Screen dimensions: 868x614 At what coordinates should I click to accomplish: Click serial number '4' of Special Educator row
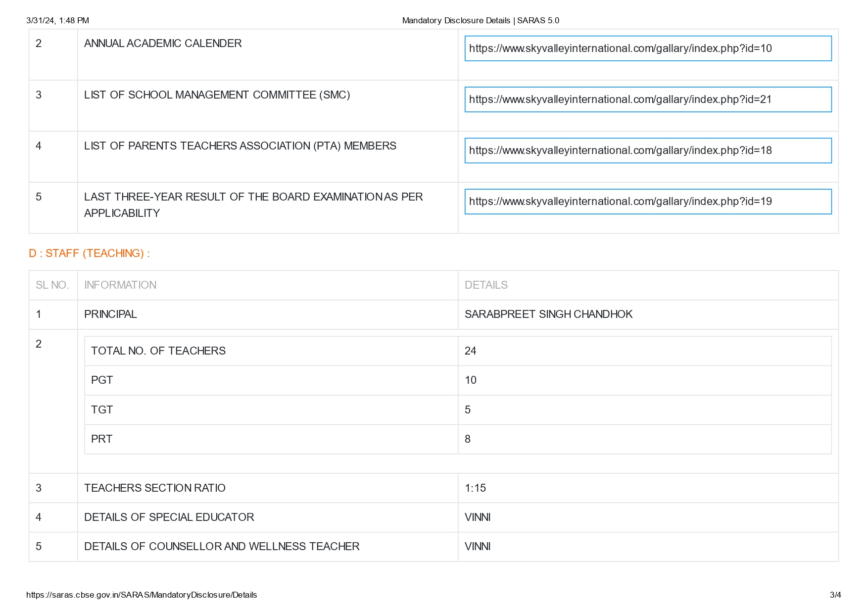(x=39, y=517)
